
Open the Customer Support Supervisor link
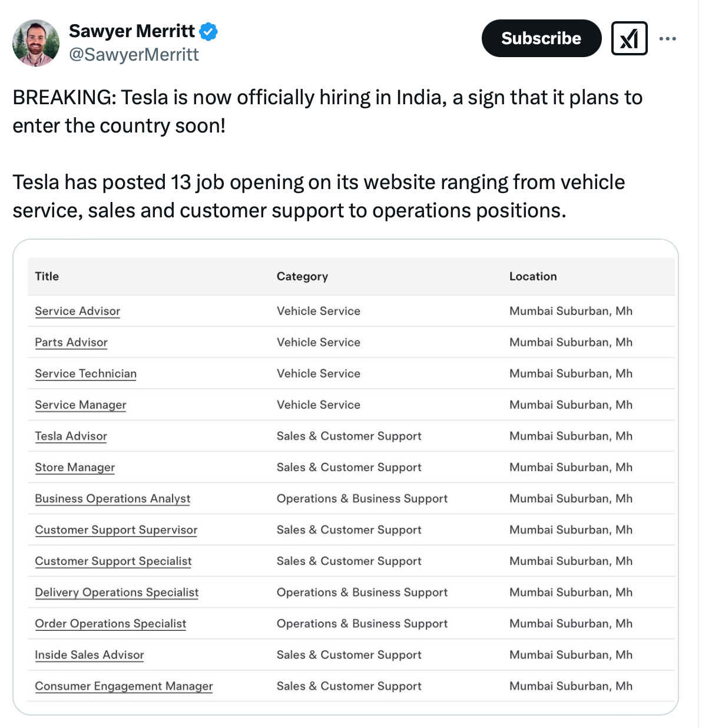pyautogui.click(x=116, y=530)
